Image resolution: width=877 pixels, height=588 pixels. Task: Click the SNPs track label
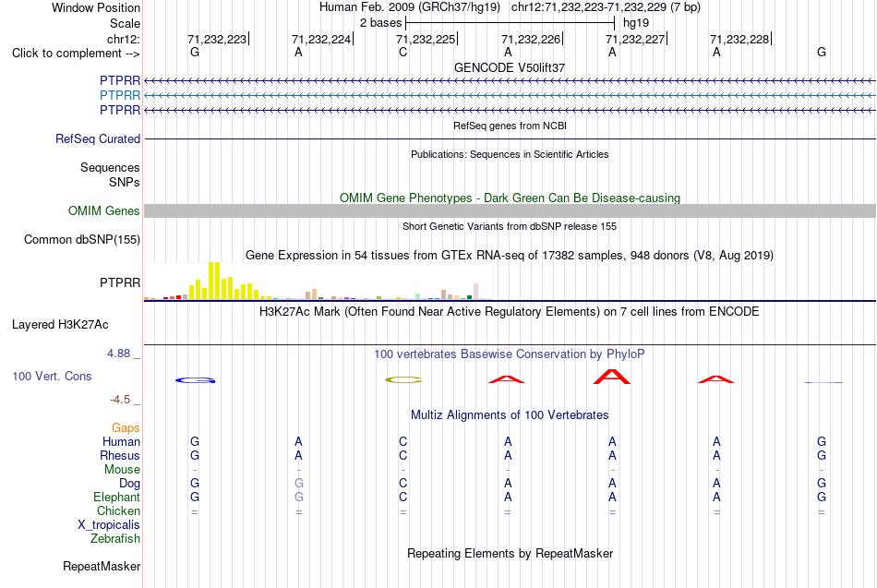click(x=125, y=183)
